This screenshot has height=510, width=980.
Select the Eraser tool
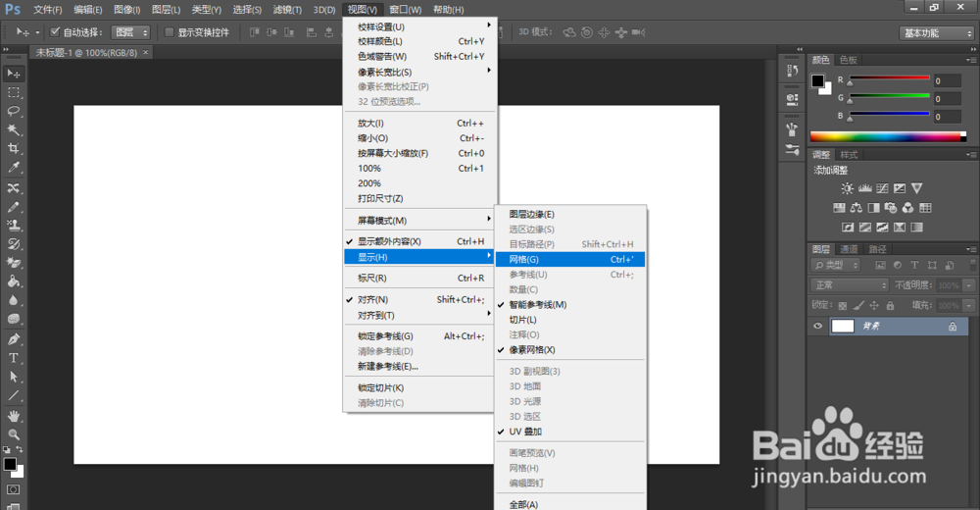click(13, 263)
